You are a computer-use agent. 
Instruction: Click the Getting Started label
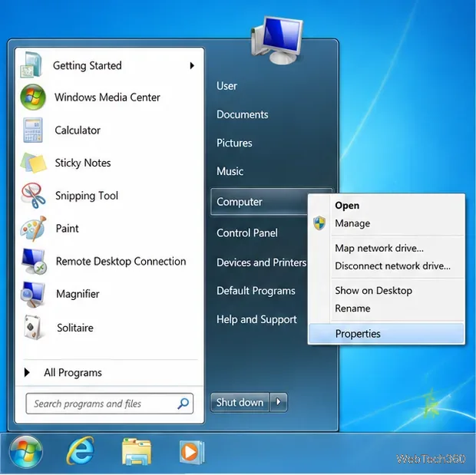(x=87, y=65)
